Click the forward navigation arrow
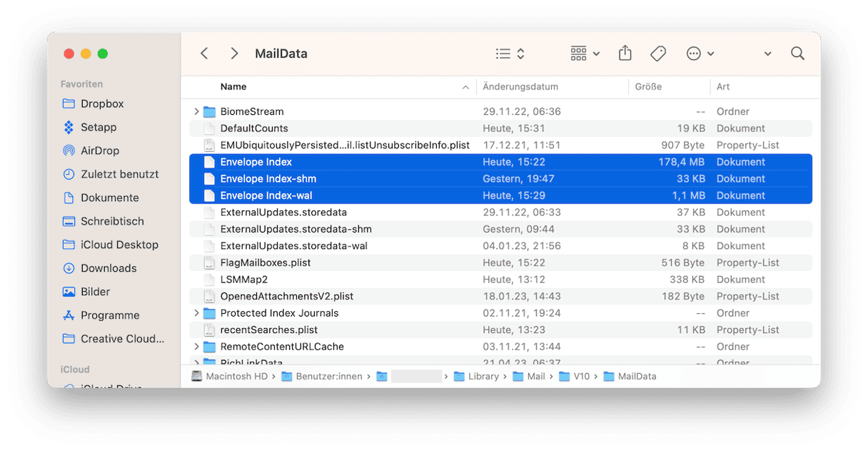The height and width of the screenshot is (450, 868). (x=234, y=54)
